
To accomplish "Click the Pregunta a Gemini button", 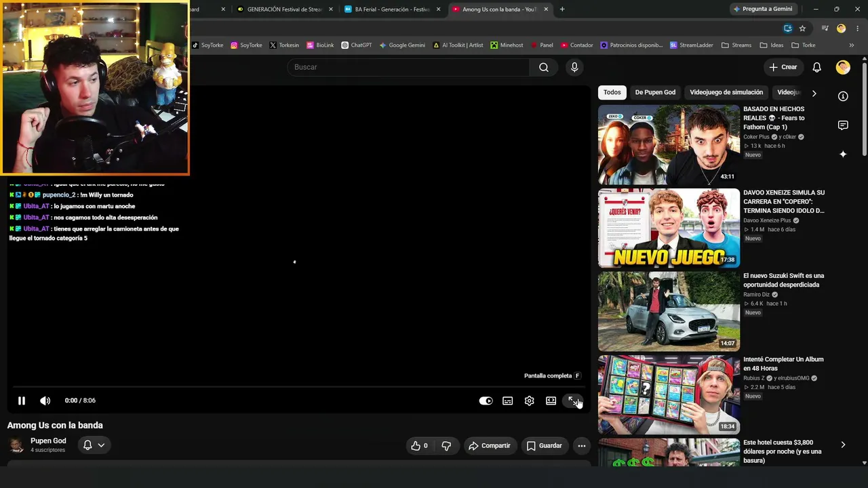I will [763, 9].
